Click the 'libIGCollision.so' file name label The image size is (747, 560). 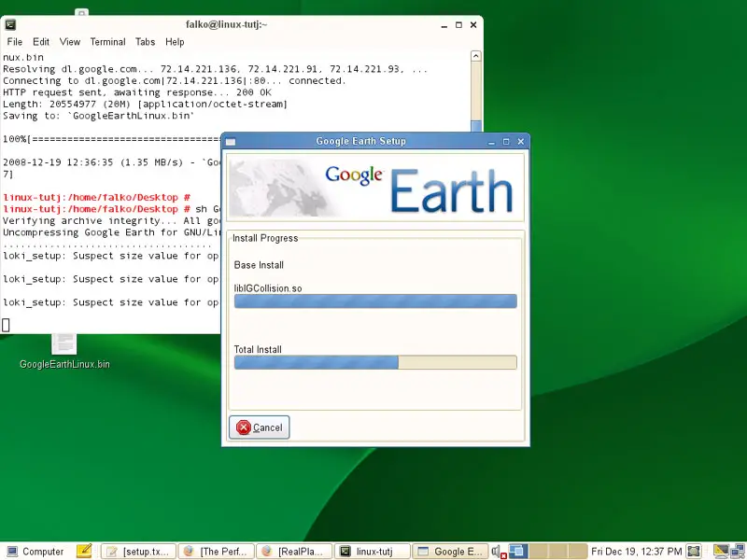[x=268, y=288]
